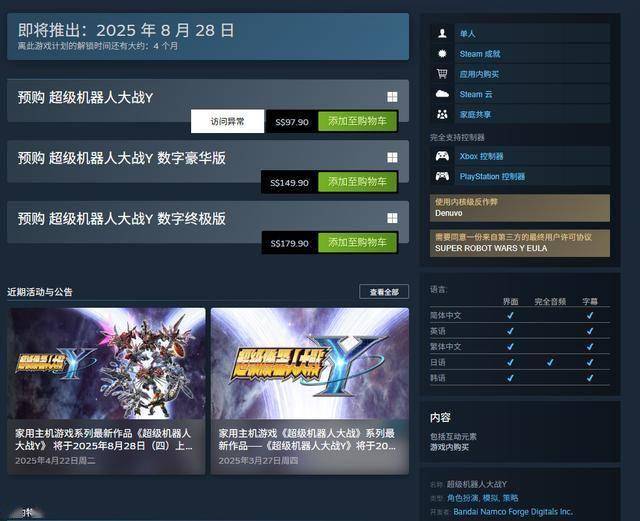Open the SUPER ROBOT WARS Y EULA notice

[x=520, y=243]
